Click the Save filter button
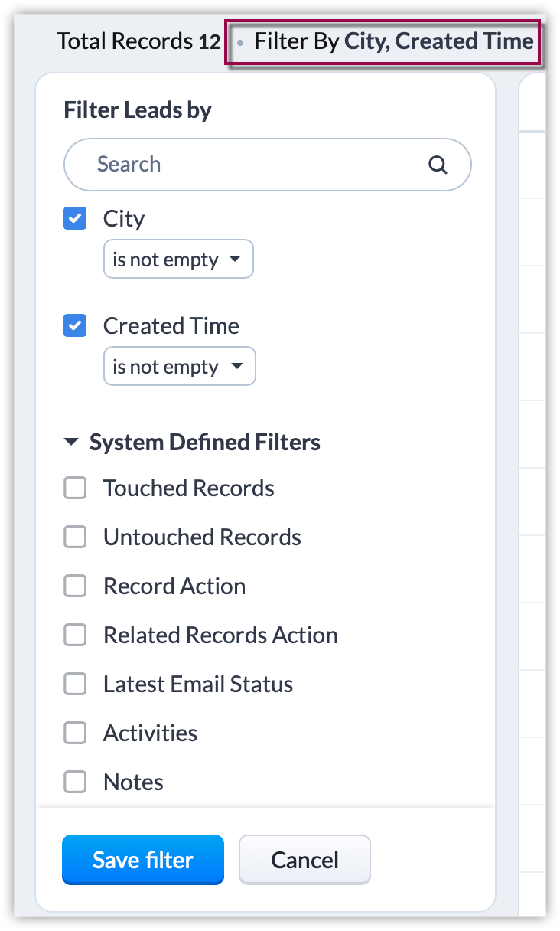This screenshot has width=560, height=931. 143,860
